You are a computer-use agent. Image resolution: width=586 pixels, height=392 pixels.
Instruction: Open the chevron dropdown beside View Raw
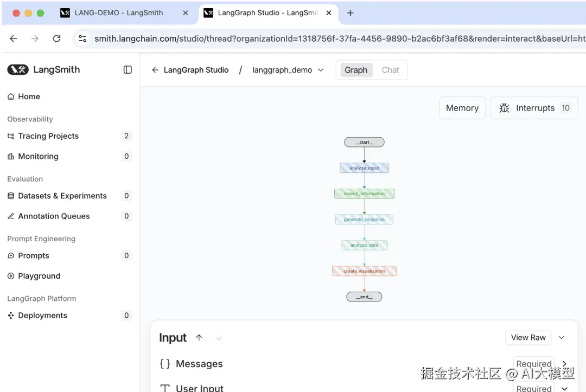[x=562, y=337]
